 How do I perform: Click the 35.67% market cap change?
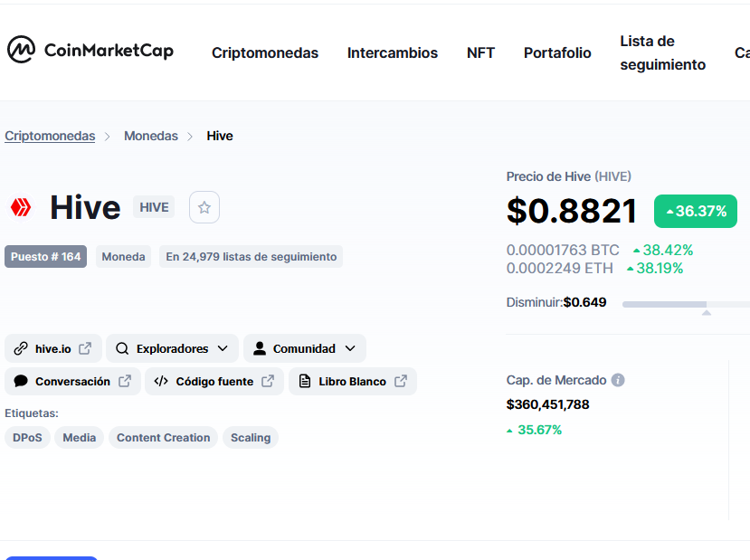click(535, 430)
